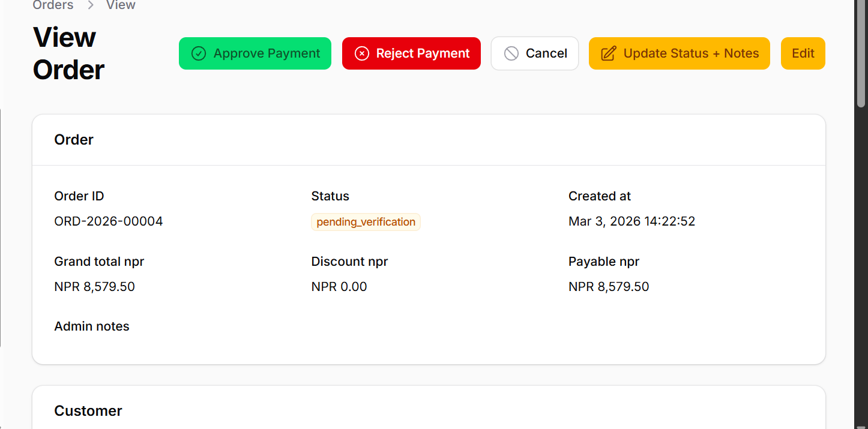Click the pending_verification status badge
This screenshot has width=868, height=429.
(366, 222)
